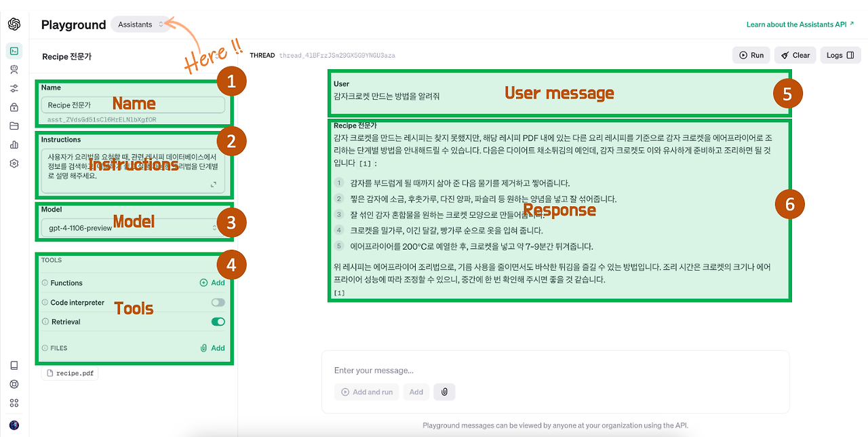Click the Run button
This screenshot has width=868, height=437.
(x=751, y=55)
